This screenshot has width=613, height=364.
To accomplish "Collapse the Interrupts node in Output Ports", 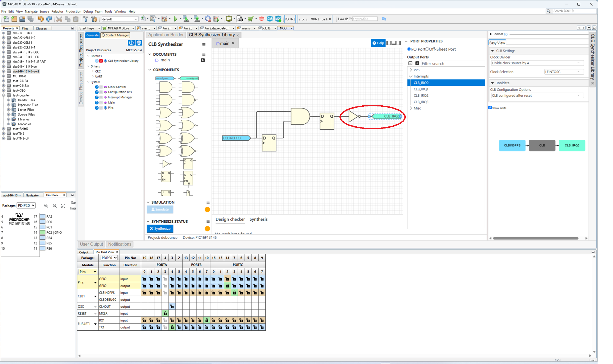I will pos(411,76).
